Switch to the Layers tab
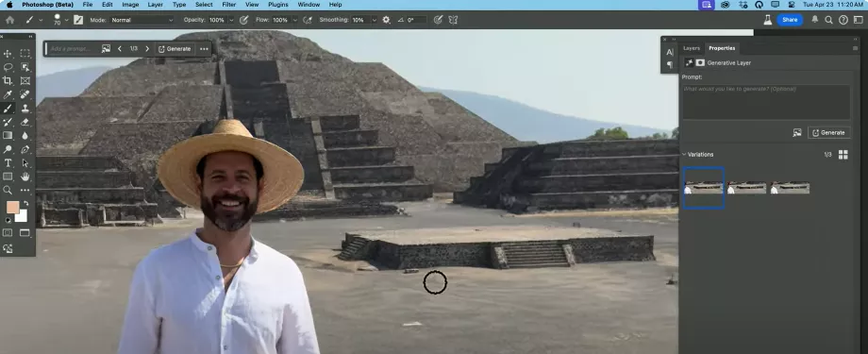This screenshot has width=868, height=354. [692, 48]
